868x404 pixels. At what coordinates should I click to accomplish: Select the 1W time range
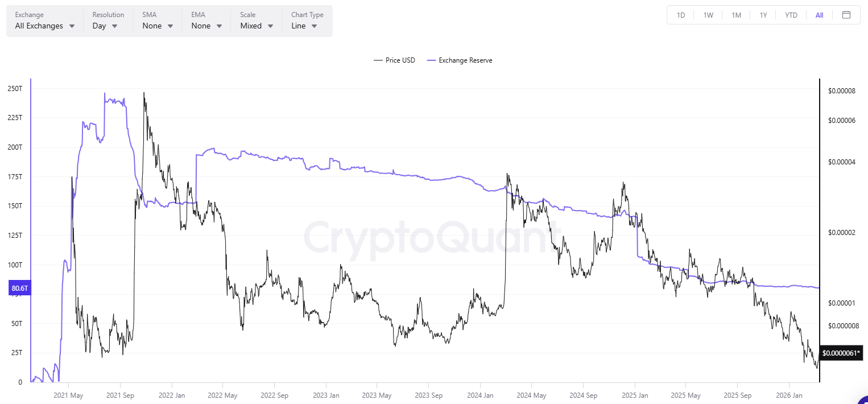click(708, 15)
